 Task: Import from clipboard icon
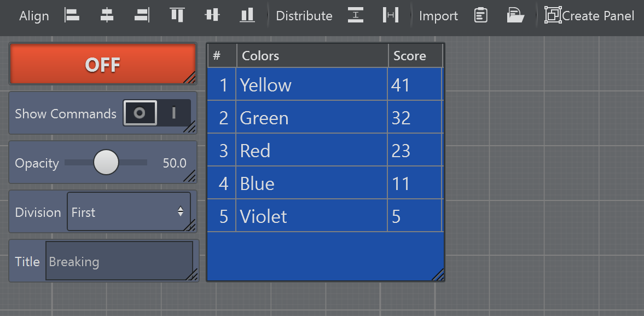[480, 15]
